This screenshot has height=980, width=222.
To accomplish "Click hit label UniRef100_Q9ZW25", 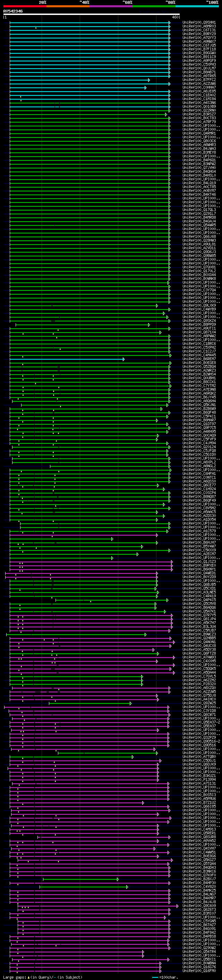I will [x=199, y=703].
